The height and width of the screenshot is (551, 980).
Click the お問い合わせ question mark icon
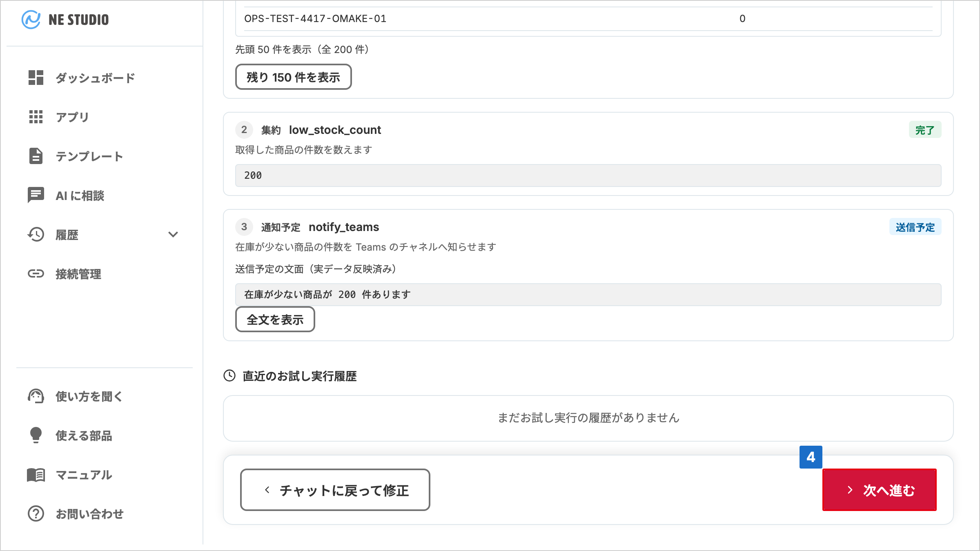36,513
